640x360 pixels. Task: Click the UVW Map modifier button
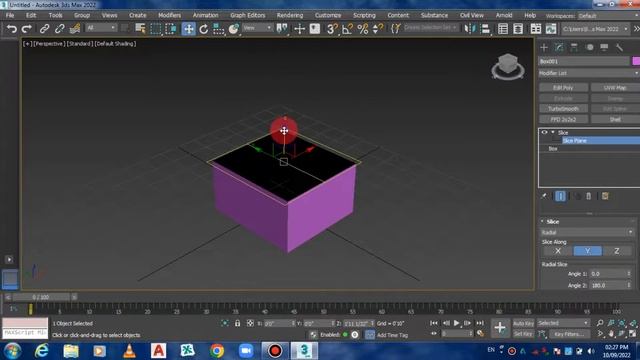coord(615,88)
